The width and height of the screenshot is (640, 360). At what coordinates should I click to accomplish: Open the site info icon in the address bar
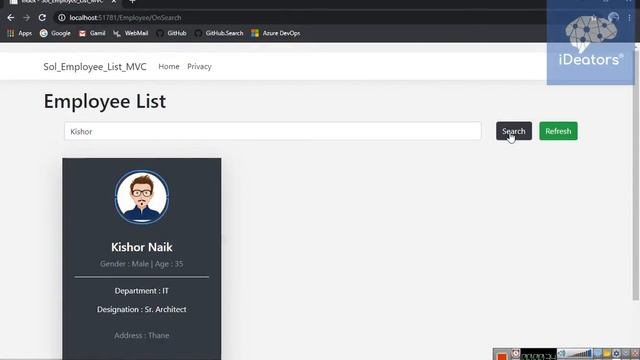click(x=62, y=18)
